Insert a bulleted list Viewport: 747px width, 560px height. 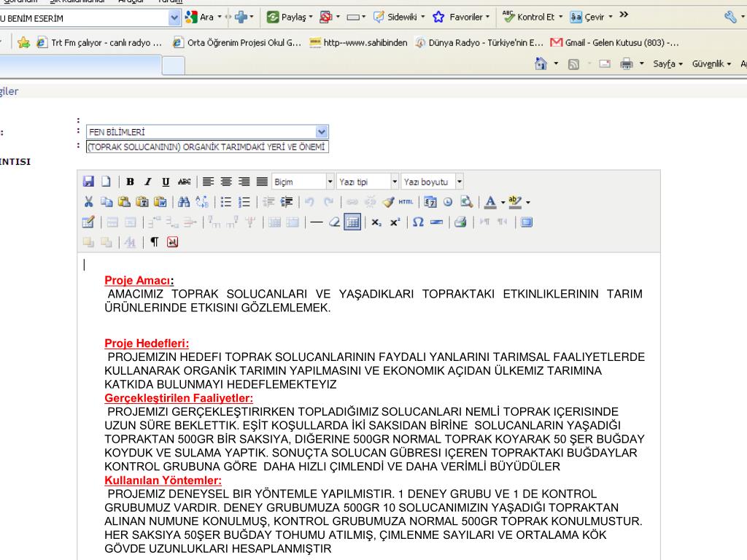tap(226, 202)
